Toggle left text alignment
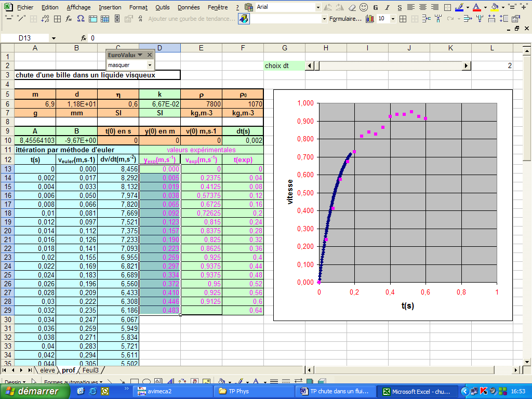The image size is (532, 399). 410,8
